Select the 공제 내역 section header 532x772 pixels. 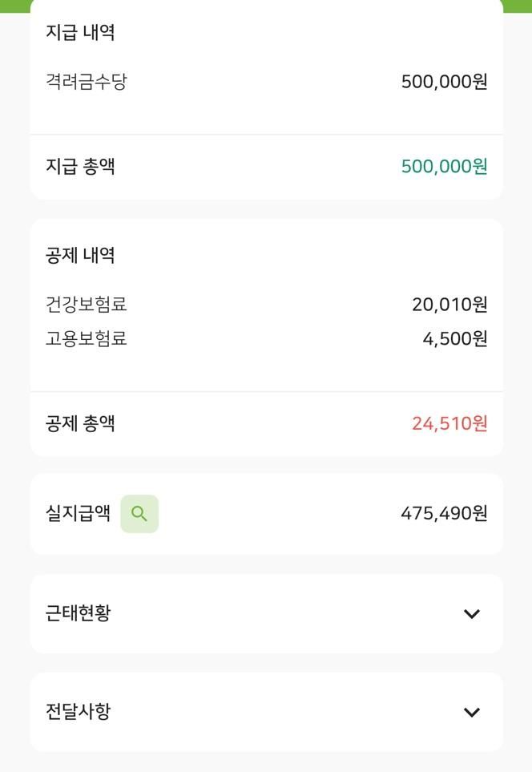(80, 256)
